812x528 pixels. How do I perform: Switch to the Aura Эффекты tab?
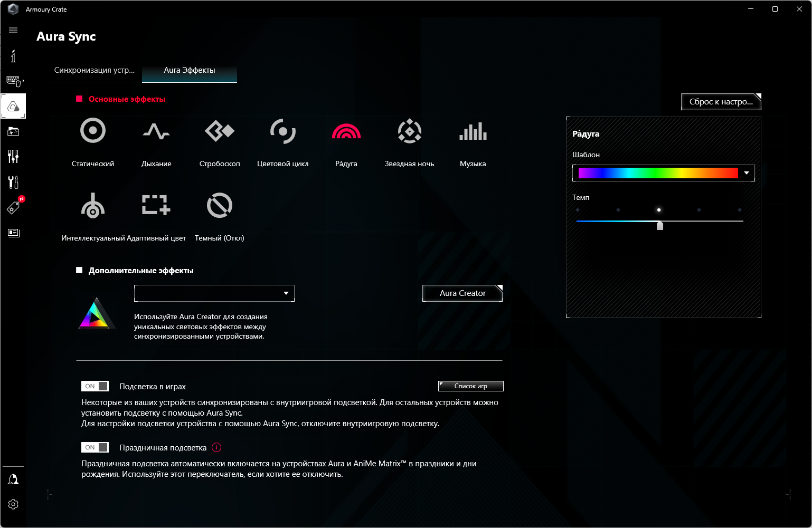pos(190,70)
